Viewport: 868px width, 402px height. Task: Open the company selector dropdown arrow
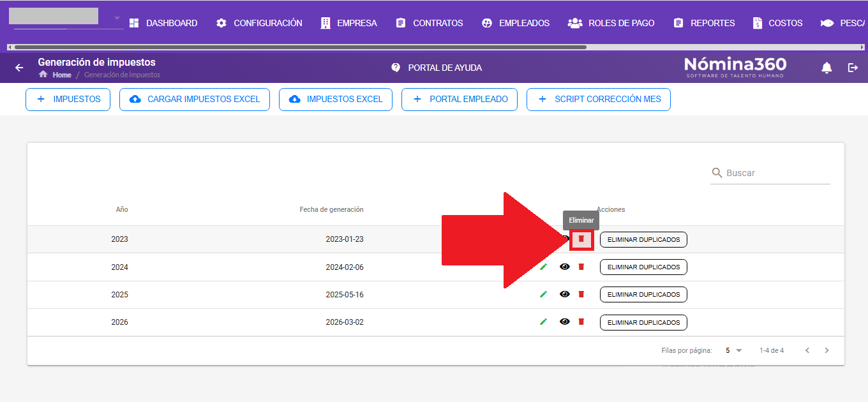point(117,18)
